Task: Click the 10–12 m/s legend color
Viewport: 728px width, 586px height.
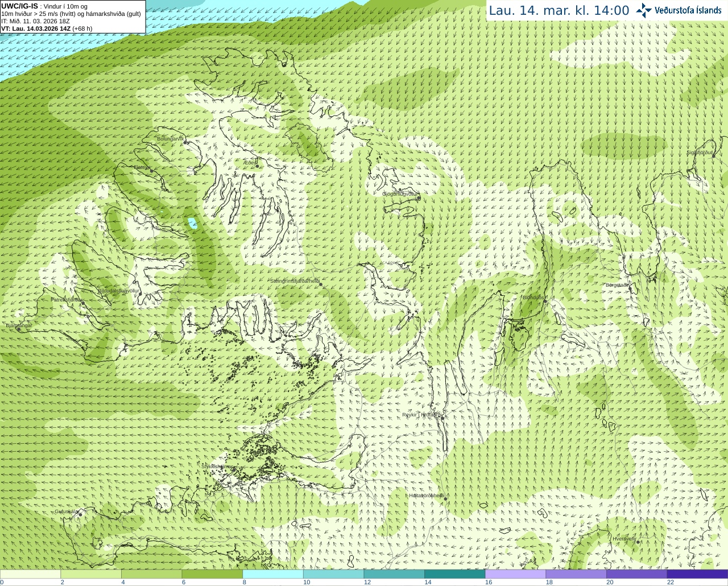Action: 333,574
